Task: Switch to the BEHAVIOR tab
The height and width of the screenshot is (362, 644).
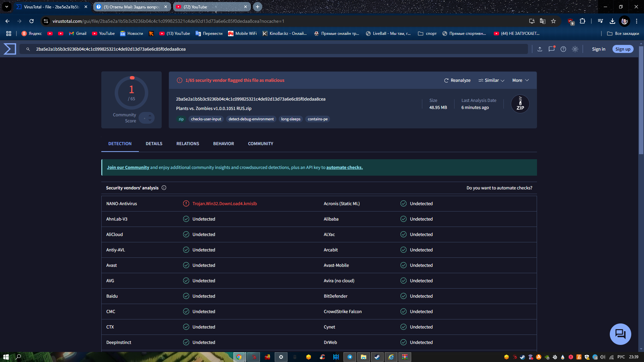Action: click(x=223, y=143)
